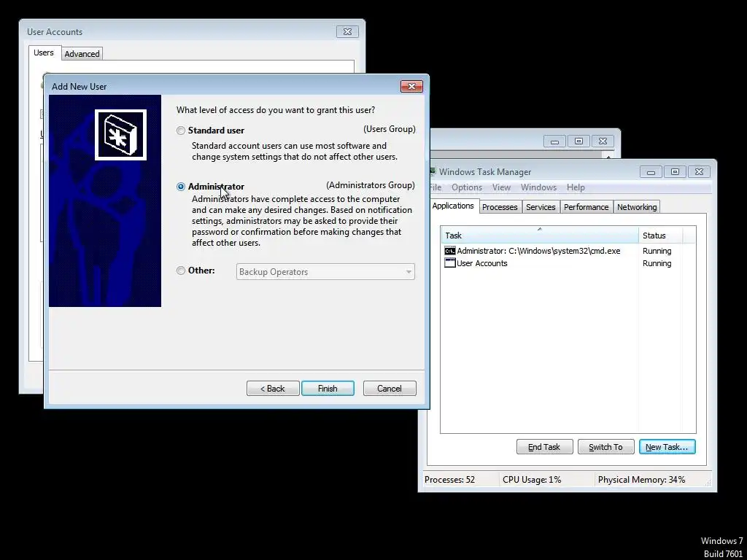The image size is (747, 560).
Task: Open the Help menu in Task Manager
Action: coord(576,187)
